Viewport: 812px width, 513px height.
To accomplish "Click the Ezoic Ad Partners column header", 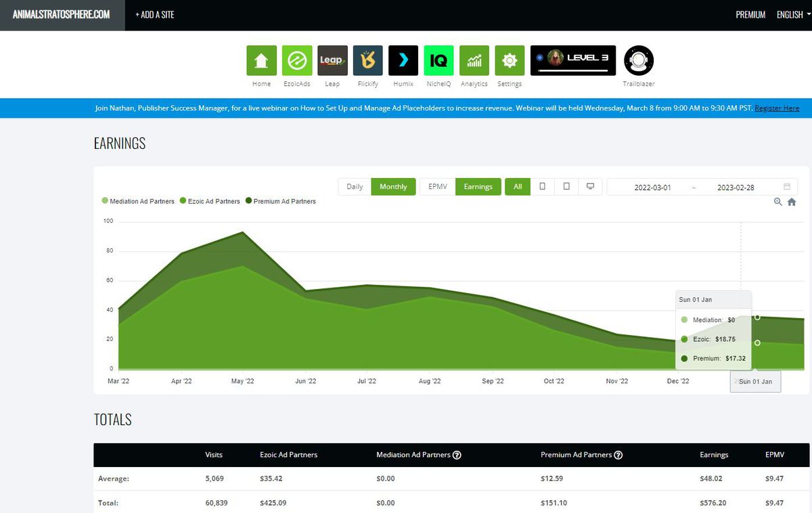I will [x=288, y=455].
